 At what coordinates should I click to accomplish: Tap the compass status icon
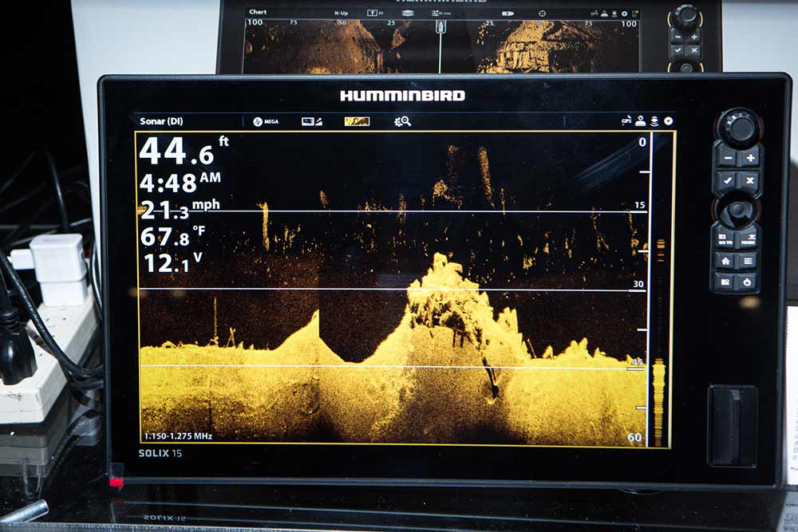[x=668, y=121]
